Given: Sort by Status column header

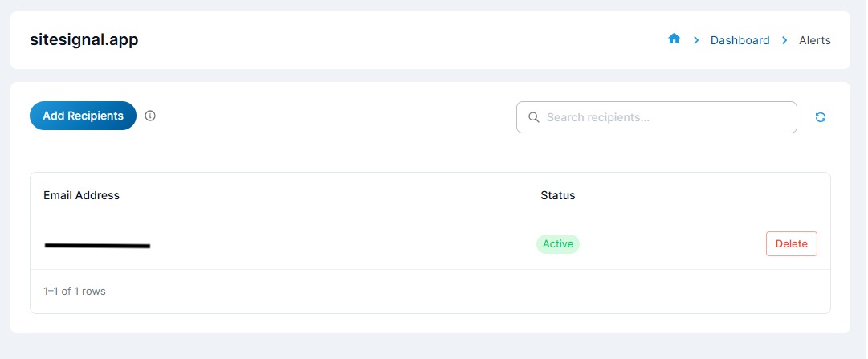Looking at the screenshot, I should pos(557,195).
